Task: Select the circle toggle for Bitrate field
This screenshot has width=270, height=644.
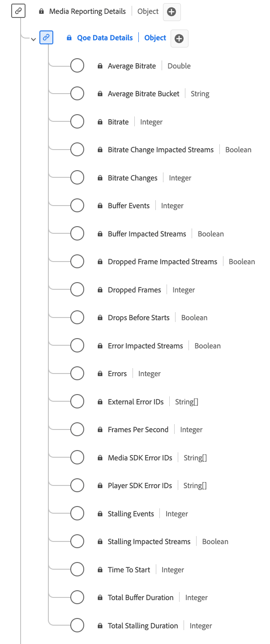Action: [x=76, y=121]
